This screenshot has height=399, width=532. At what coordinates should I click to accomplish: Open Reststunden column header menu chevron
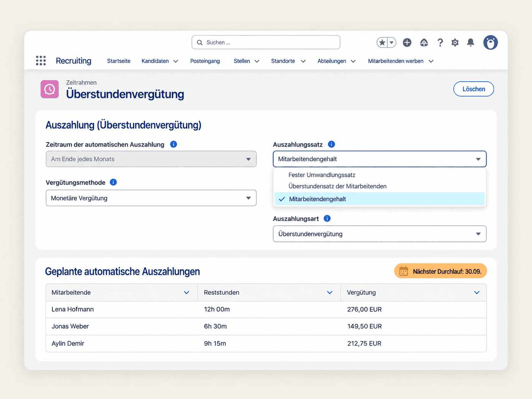330,293
